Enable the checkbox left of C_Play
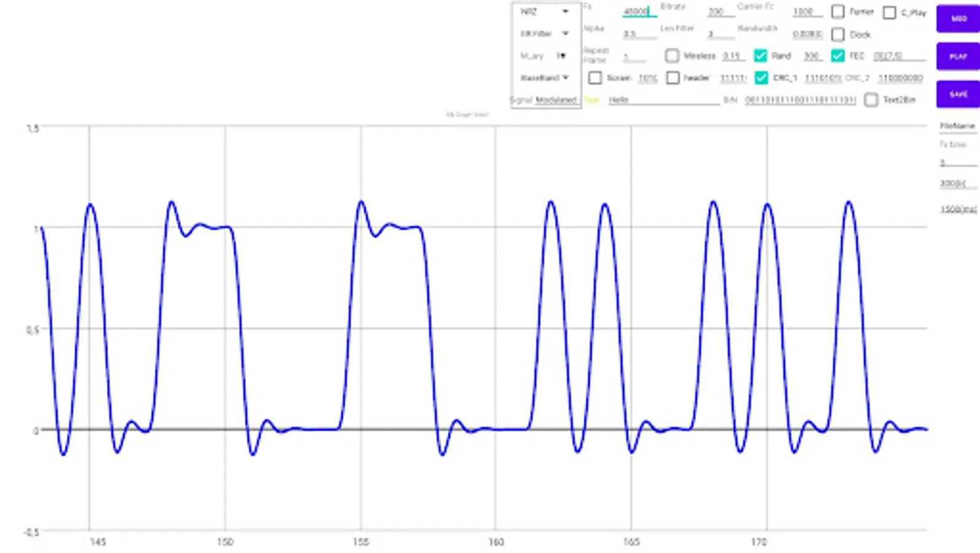 tap(837, 12)
